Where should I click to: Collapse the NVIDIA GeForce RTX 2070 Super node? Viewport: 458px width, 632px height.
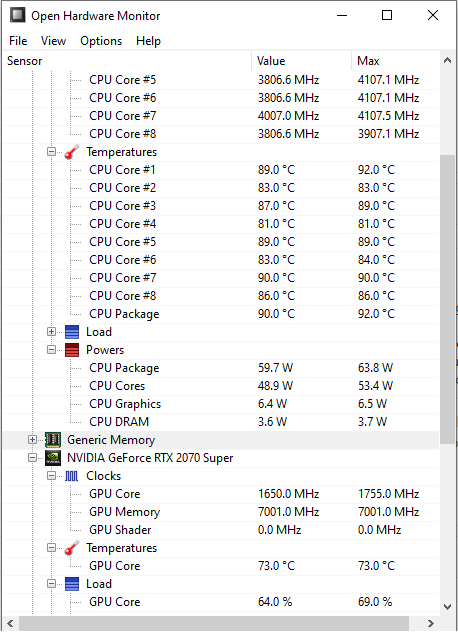[x=32, y=458]
